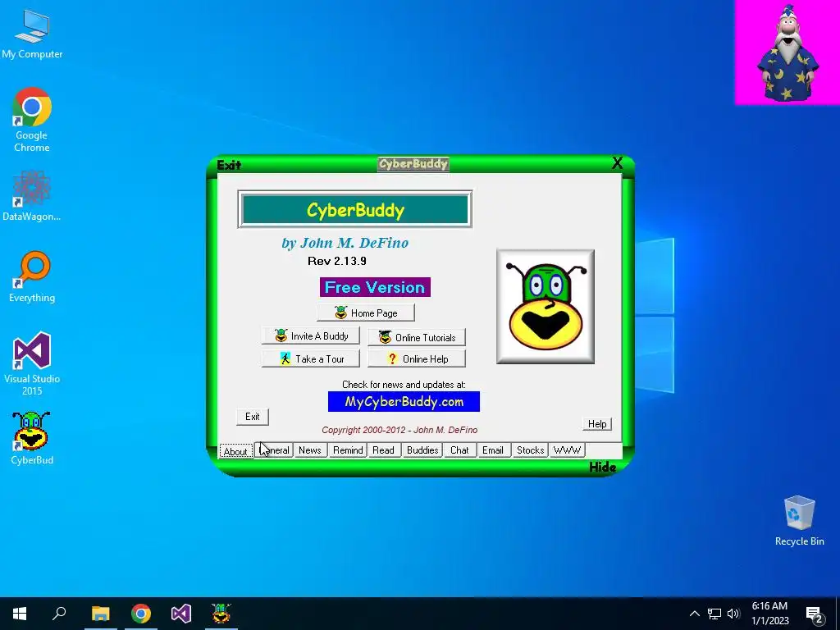Click the small Exit button near the bottom left

click(x=253, y=417)
